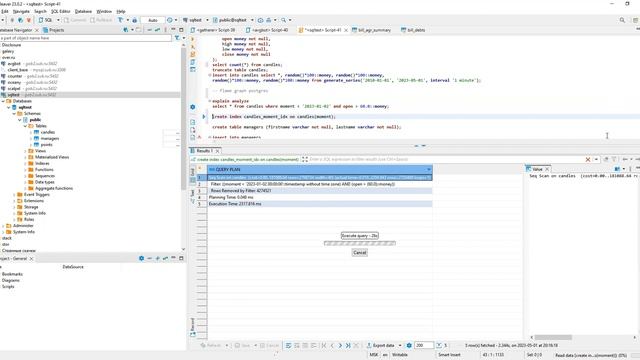Select the client_base connection
The image size is (640, 360).
[18, 70]
